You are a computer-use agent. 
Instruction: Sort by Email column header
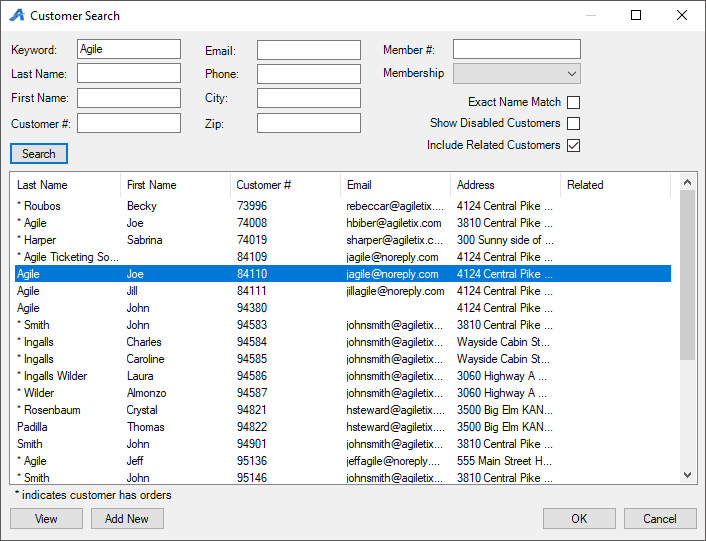395,185
